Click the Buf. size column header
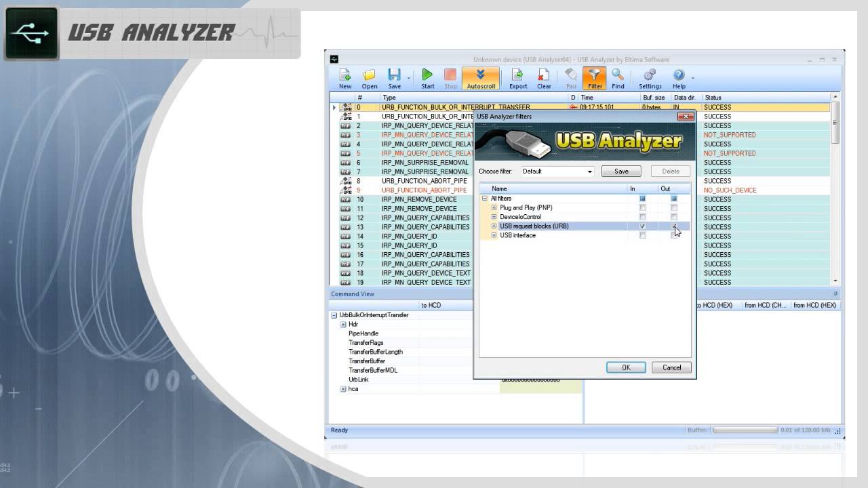 click(x=656, y=98)
